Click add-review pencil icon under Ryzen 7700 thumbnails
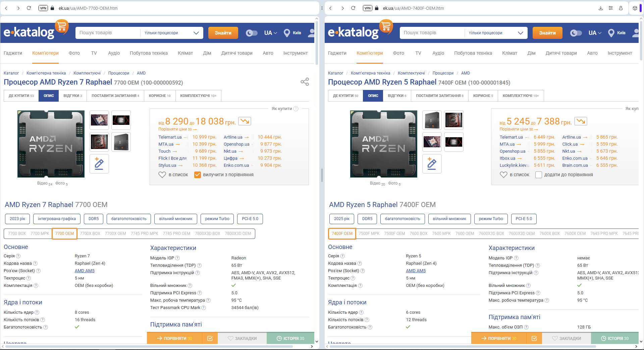This screenshot has width=644, height=350. [99, 163]
